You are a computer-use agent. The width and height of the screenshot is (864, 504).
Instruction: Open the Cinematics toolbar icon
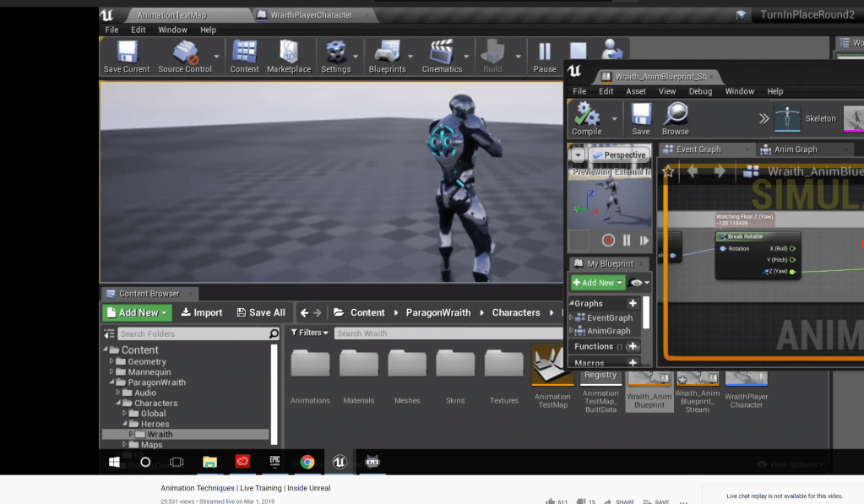(442, 52)
